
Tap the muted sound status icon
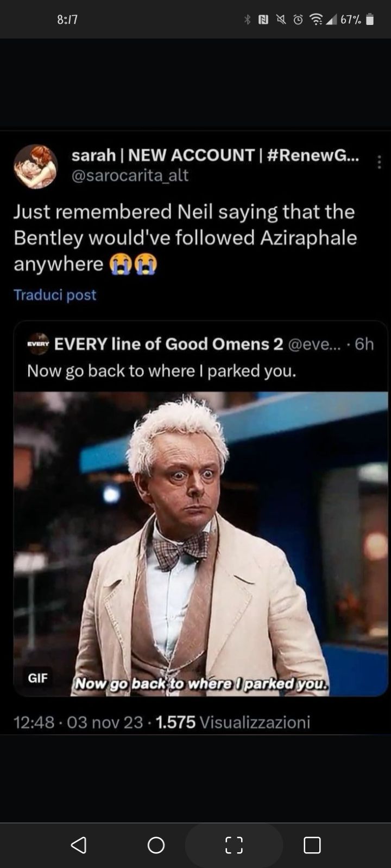pyautogui.click(x=281, y=20)
